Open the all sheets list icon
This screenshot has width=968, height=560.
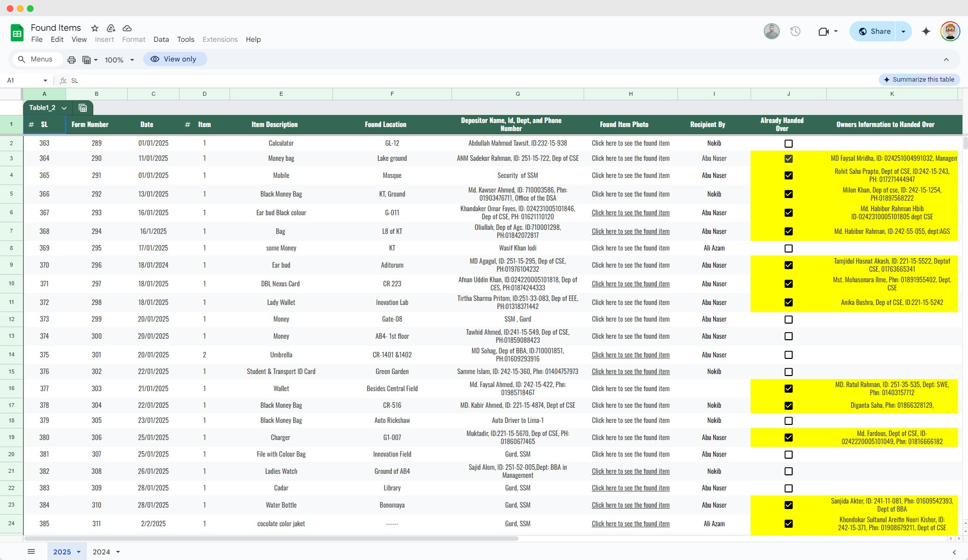[x=31, y=551]
